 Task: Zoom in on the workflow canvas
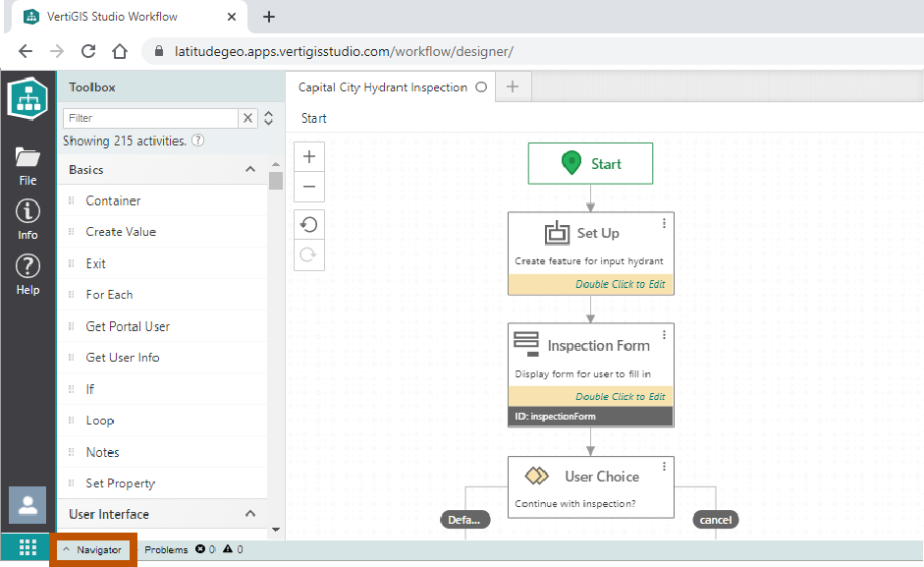pyautogui.click(x=309, y=157)
